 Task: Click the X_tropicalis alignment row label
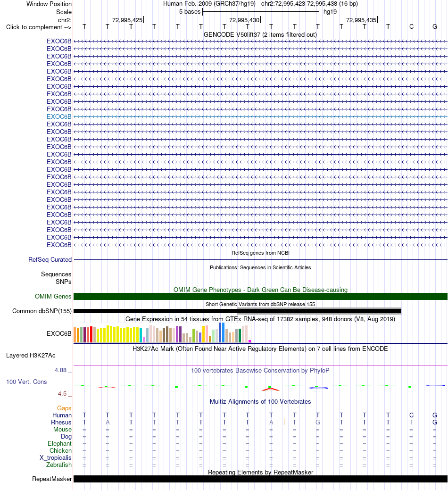click(x=56, y=458)
